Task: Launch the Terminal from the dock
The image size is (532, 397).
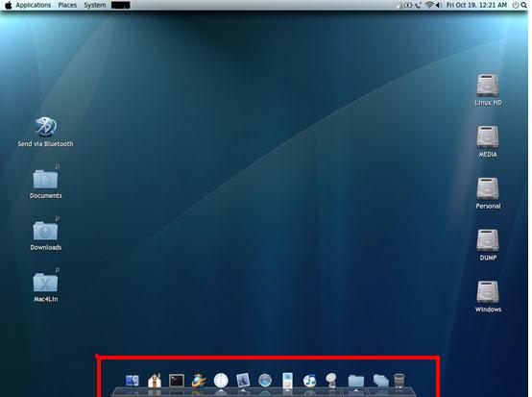Action: [177, 381]
